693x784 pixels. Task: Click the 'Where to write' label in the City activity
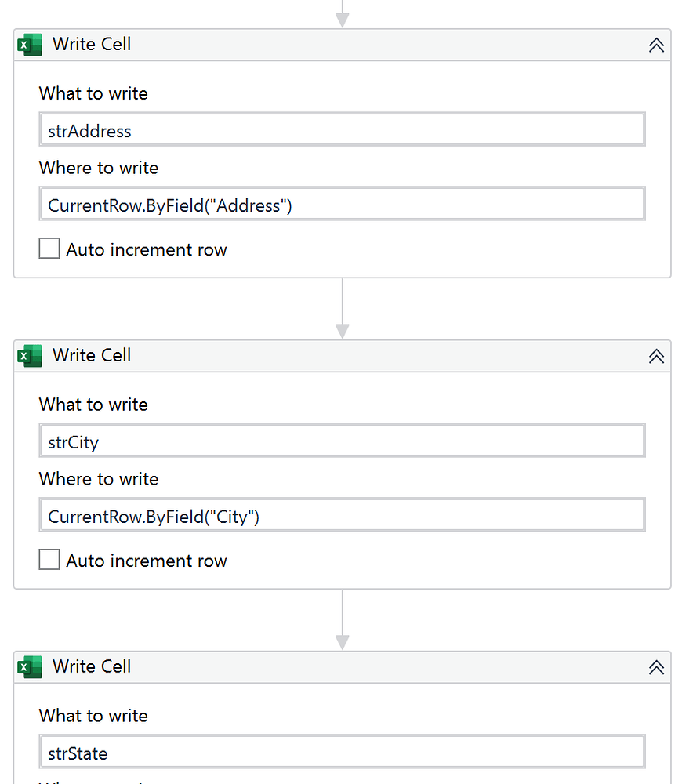click(99, 479)
